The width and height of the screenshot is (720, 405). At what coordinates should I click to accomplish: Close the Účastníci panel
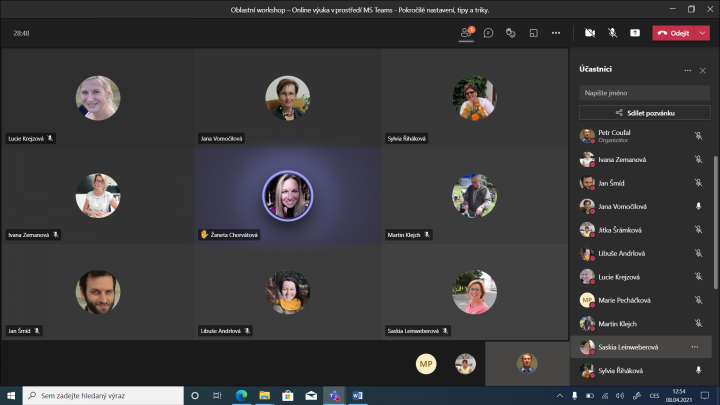[x=703, y=70]
